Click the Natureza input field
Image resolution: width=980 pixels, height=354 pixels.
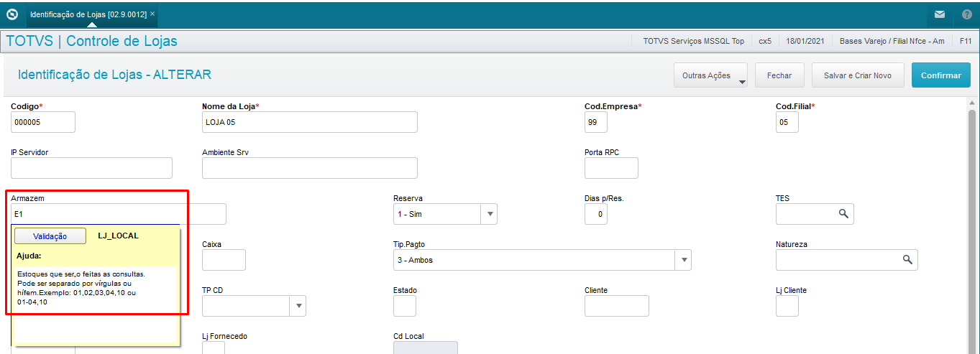point(847,260)
